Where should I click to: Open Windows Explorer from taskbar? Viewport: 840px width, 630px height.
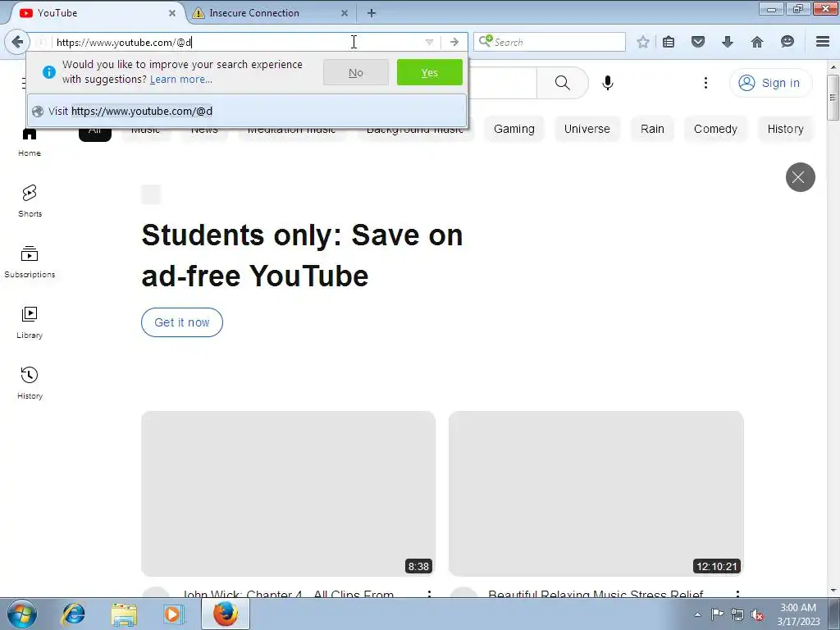pyautogui.click(x=124, y=614)
